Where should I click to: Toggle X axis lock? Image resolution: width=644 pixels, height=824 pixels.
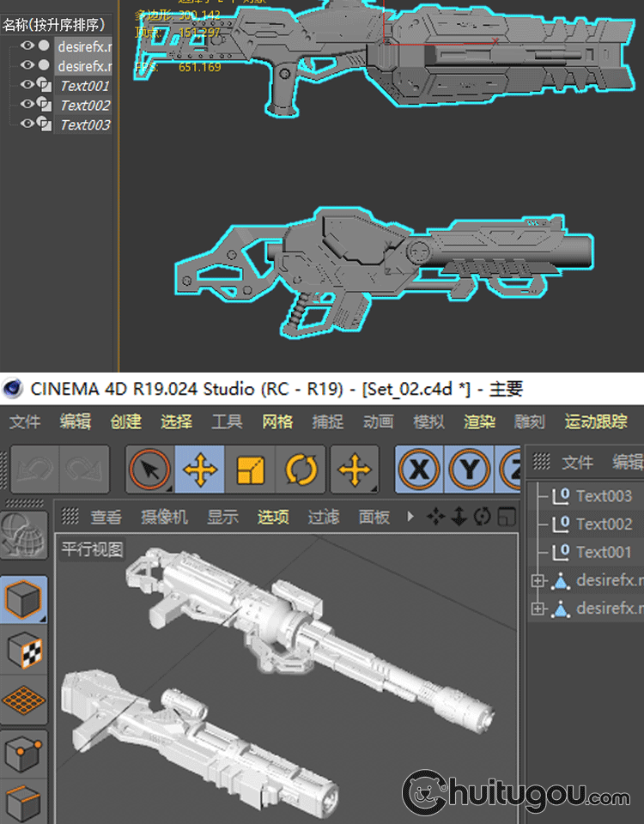click(421, 470)
